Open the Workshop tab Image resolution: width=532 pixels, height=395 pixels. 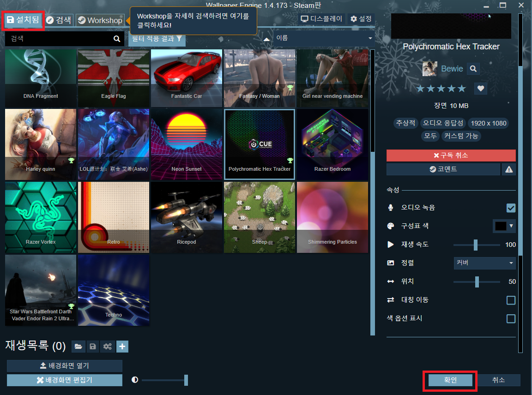tap(100, 20)
